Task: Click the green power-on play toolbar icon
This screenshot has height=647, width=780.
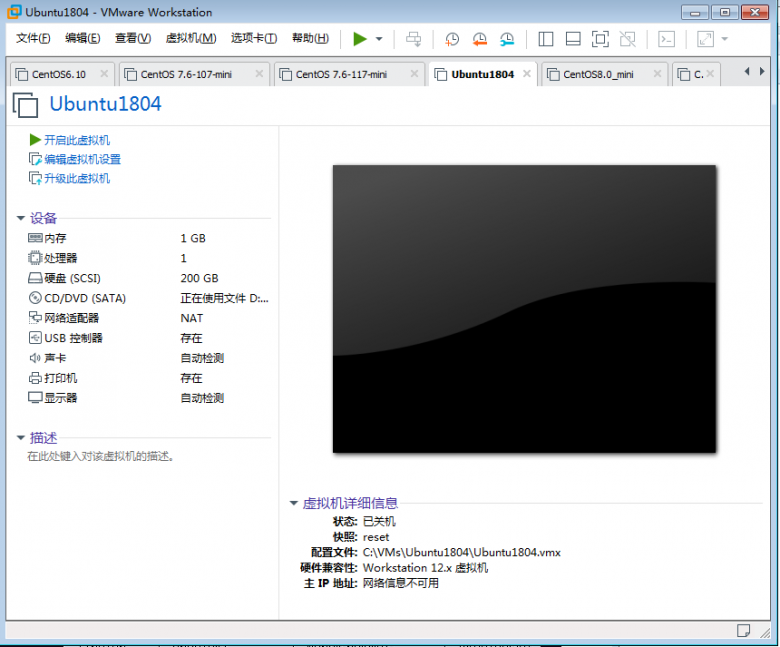Action: pos(359,39)
